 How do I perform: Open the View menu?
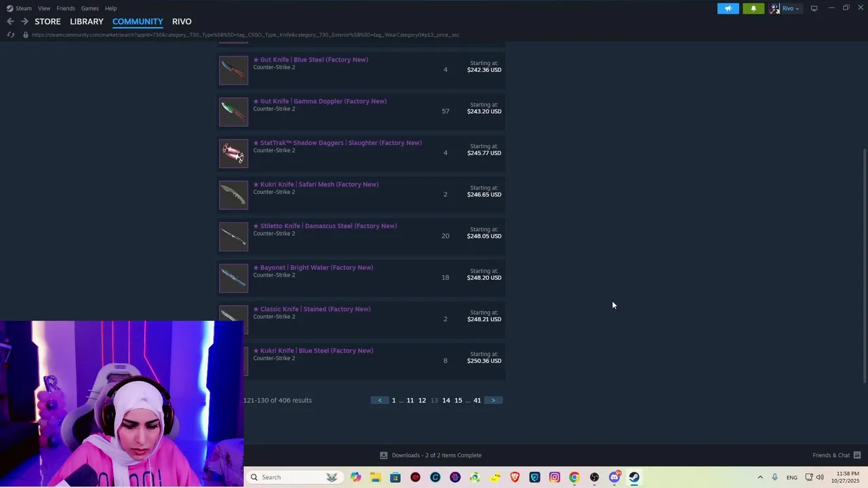click(x=44, y=8)
